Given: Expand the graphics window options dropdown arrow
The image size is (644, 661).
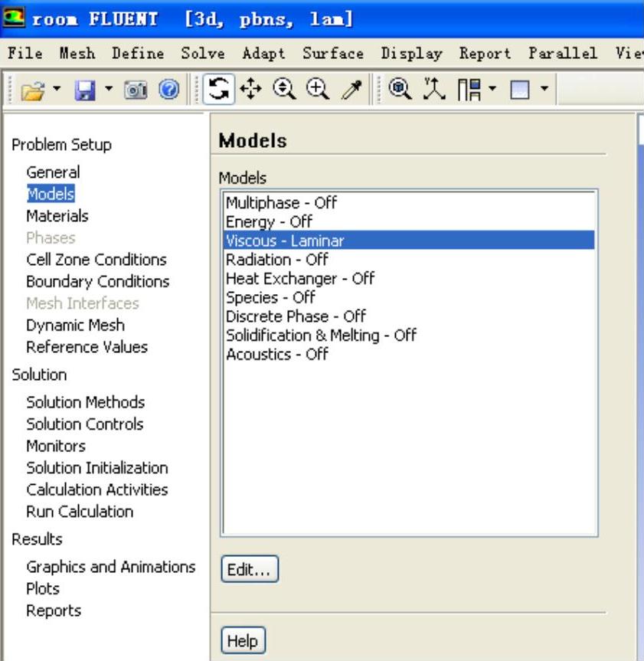Looking at the screenshot, I should 544,89.
